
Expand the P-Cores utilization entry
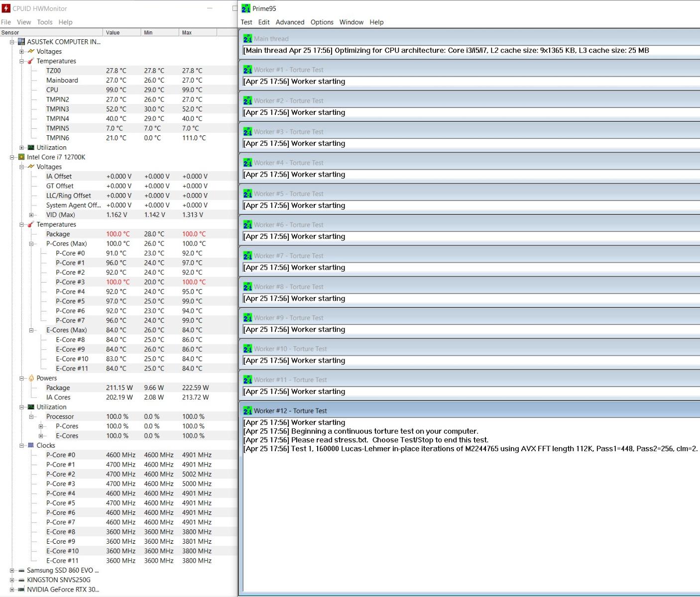[x=41, y=426]
